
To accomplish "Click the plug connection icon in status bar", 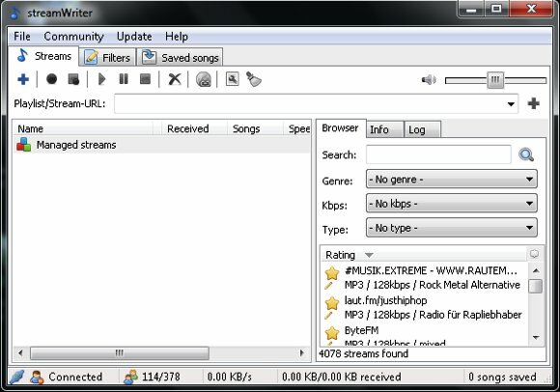I will (16, 377).
